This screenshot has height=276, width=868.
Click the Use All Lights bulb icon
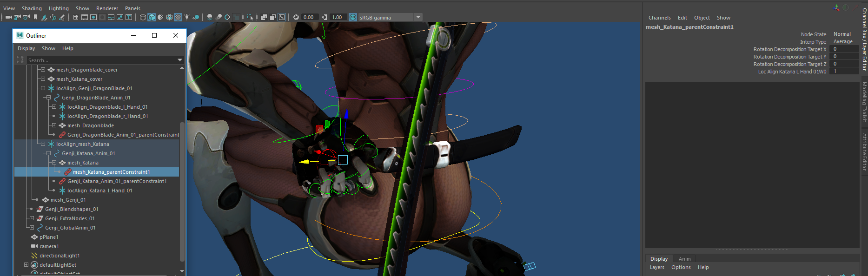[187, 17]
